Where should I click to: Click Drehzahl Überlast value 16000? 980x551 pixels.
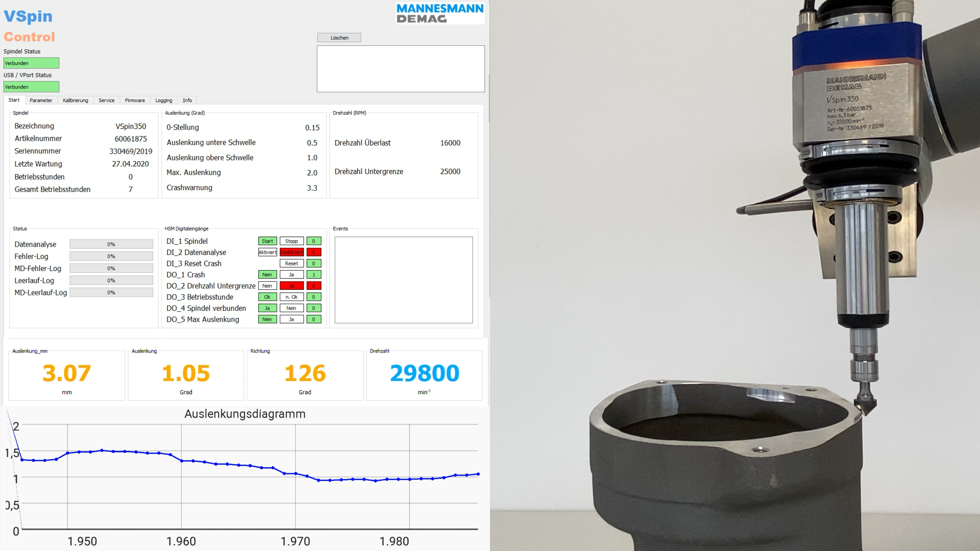coord(450,143)
